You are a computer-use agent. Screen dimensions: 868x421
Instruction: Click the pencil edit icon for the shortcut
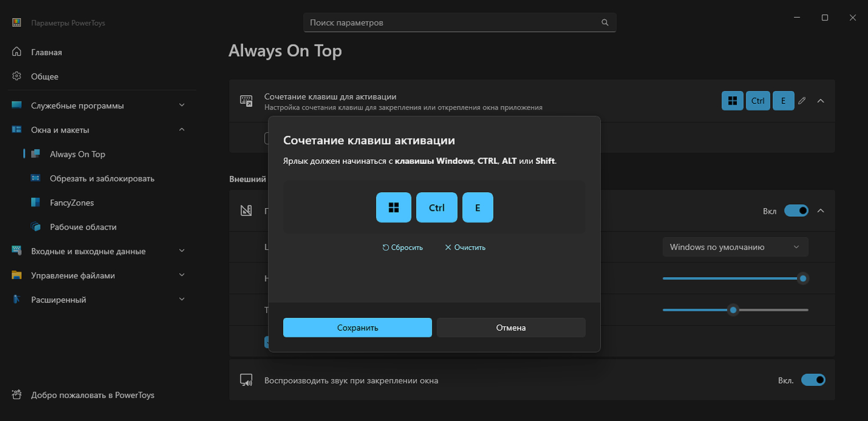coord(802,101)
